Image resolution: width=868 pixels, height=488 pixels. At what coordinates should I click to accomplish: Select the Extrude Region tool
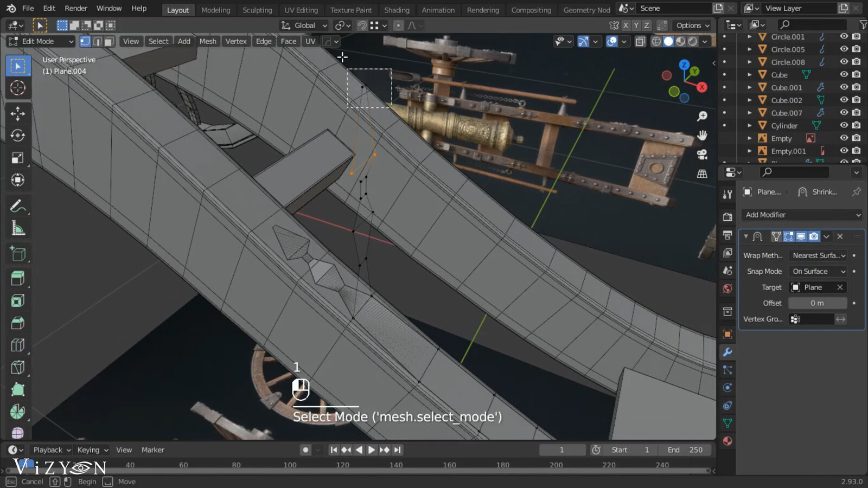(x=18, y=279)
